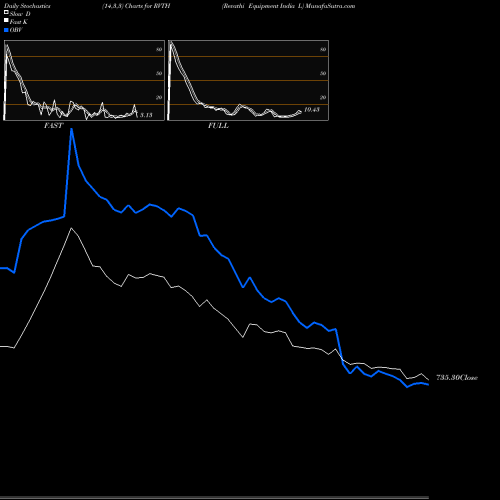Click the OBV legend label
Viewport: 500px width, 500px height.
tap(16, 30)
